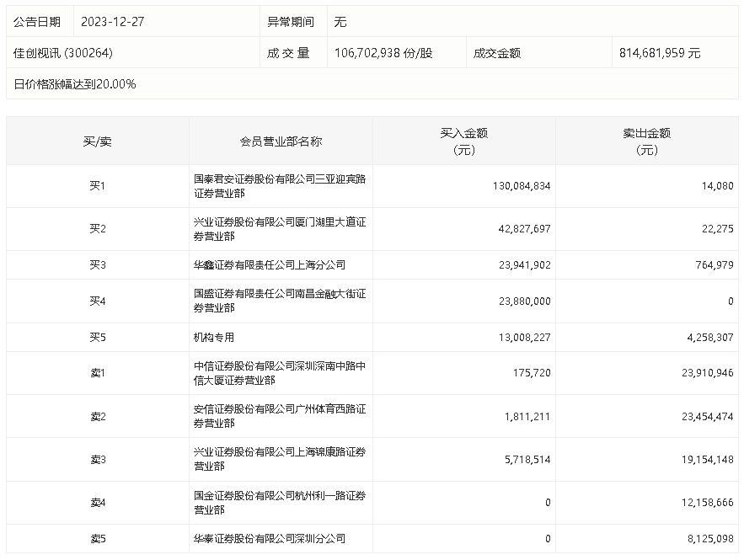Click the 会员营业部名称 column header
Image resolution: width=744 pixels, height=560 pixels.
[x=281, y=141]
